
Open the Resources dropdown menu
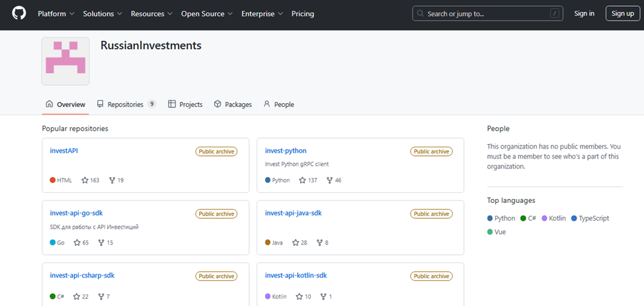151,14
